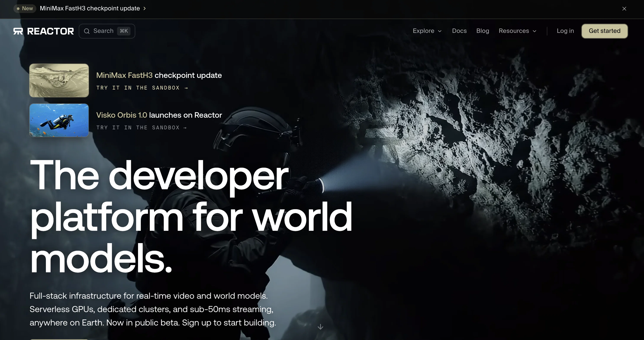Click the REACTOR wordmark text
Image resolution: width=644 pixels, height=340 pixels.
pos(50,31)
